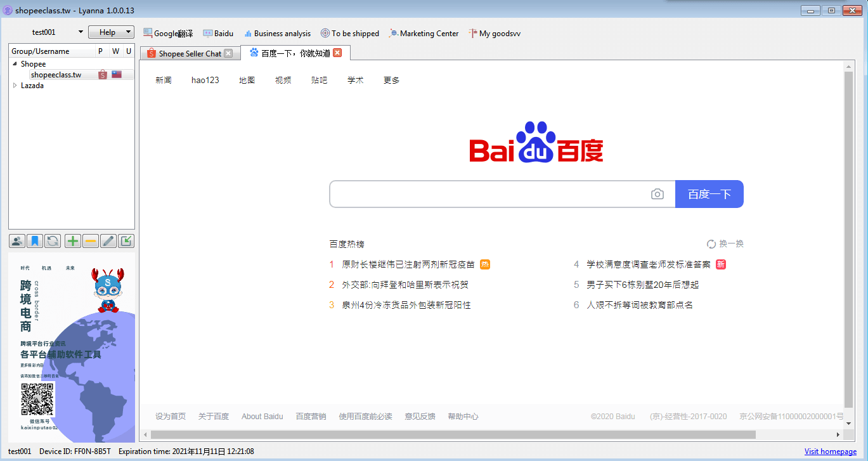868x461 pixels.
Task: Click the yellow minus remove button
Action: click(91, 241)
